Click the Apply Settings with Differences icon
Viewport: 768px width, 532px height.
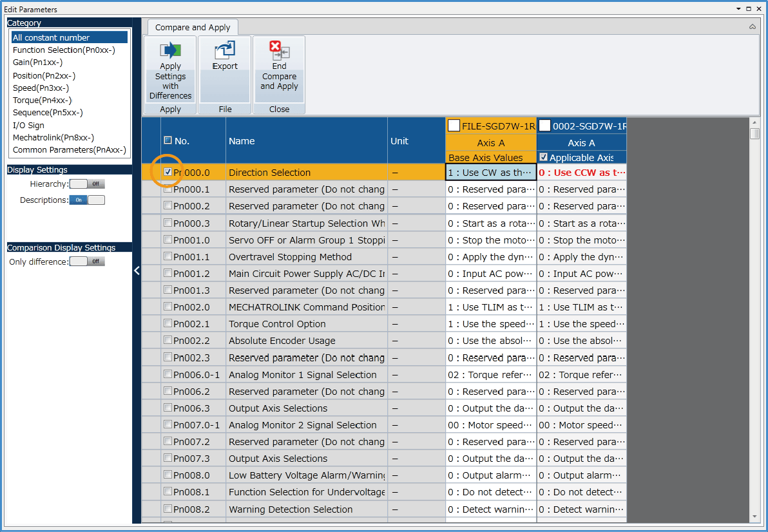click(170, 51)
